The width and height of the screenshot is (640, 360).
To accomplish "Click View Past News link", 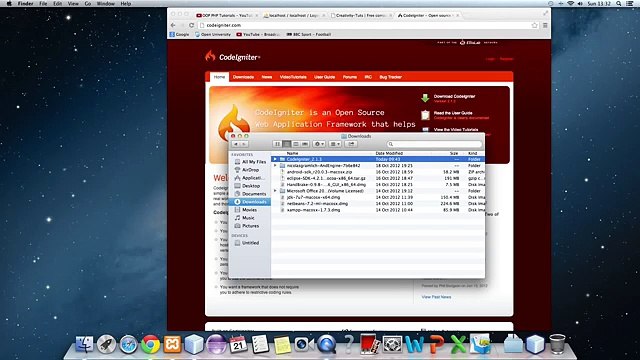I will coord(436,297).
